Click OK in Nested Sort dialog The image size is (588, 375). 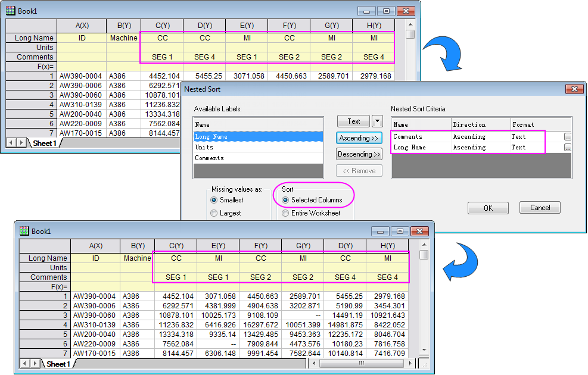click(488, 208)
